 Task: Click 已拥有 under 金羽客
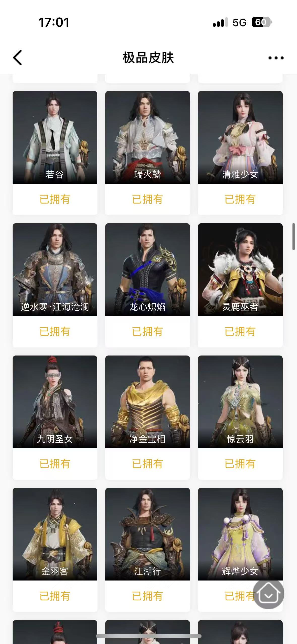coord(55,596)
